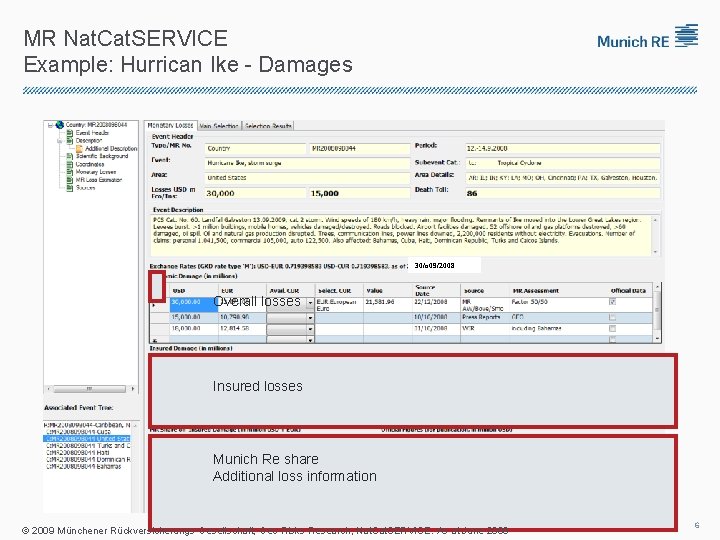Image resolution: width=720 pixels, height=540 pixels.
Task: Select Sources in the tree
Action: click(x=85, y=187)
